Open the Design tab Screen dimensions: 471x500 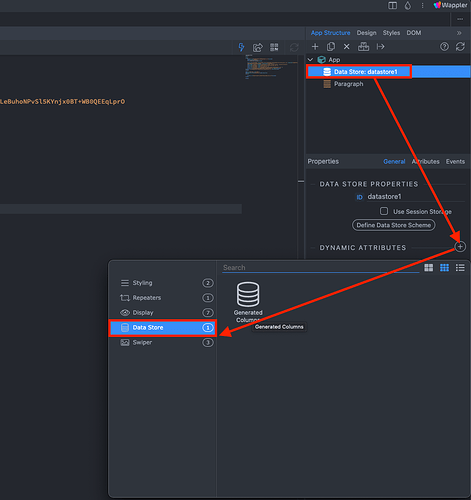click(x=366, y=33)
